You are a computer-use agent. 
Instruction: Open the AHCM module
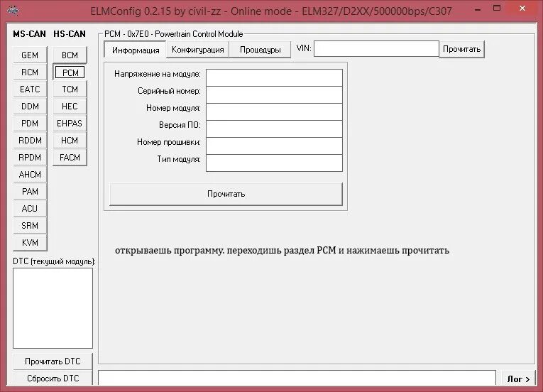pyautogui.click(x=30, y=174)
